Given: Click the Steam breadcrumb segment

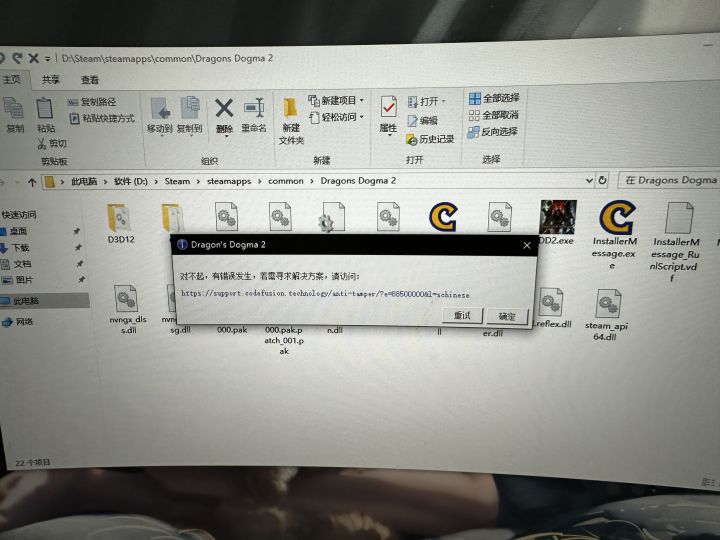Looking at the screenshot, I should point(177,181).
